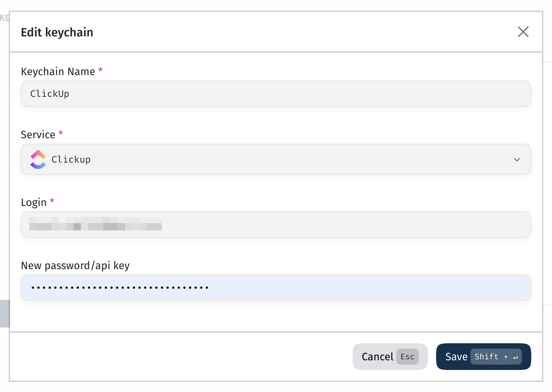552x392 pixels.
Task: Focus the Keychain Name input field
Action: (x=276, y=94)
